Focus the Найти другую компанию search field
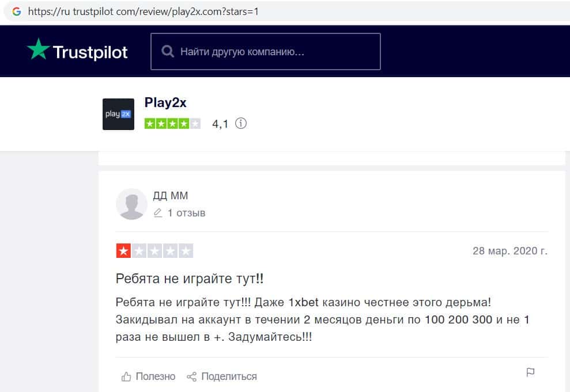Screen dimensions: 570x392 (x=266, y=52)
